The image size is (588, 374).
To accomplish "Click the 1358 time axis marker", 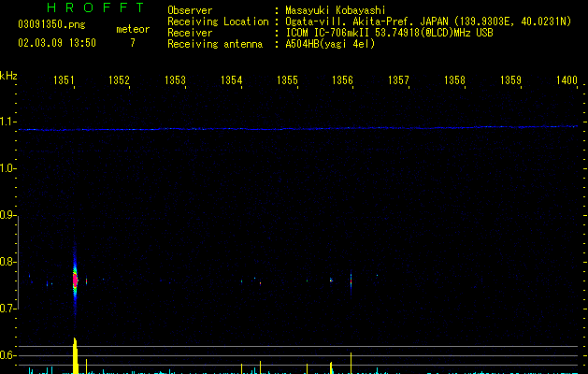I will 454,79.
